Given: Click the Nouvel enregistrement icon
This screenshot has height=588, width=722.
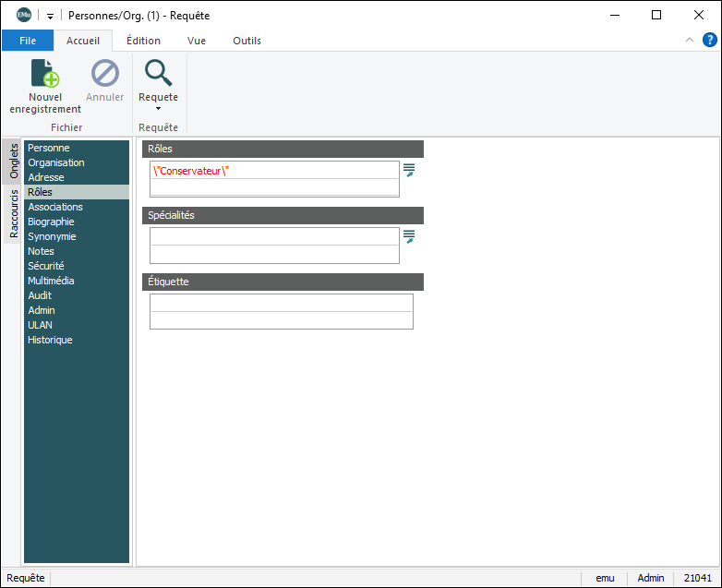Looking at the screenshot, I should pyautogui.click(x=45, y=73).
